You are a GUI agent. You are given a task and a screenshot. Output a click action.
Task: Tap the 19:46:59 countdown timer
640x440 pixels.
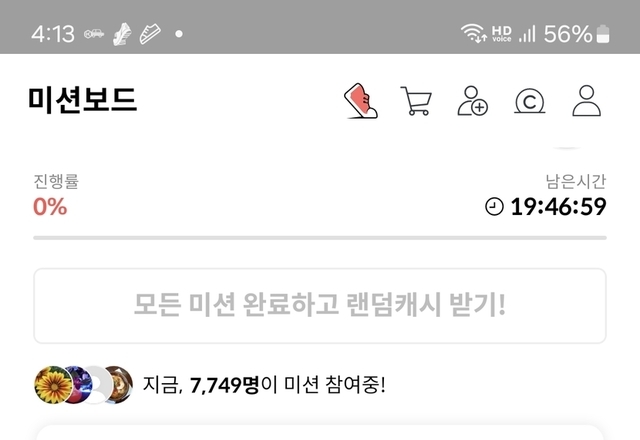558,207
